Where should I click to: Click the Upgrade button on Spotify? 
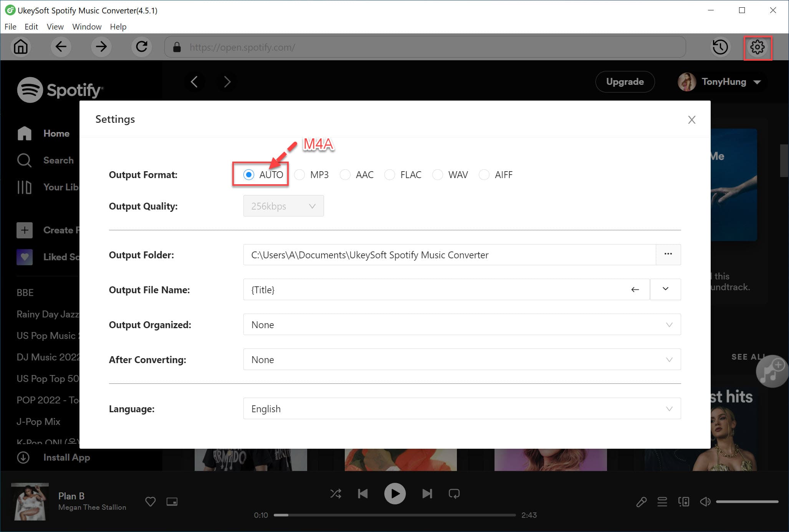pos(624,81)
